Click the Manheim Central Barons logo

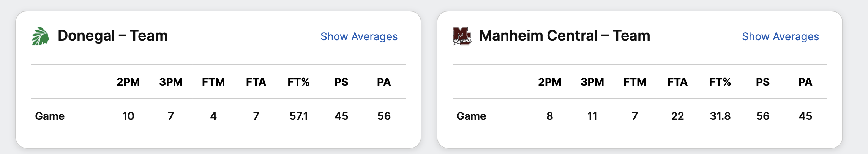[x=462, y=36]
